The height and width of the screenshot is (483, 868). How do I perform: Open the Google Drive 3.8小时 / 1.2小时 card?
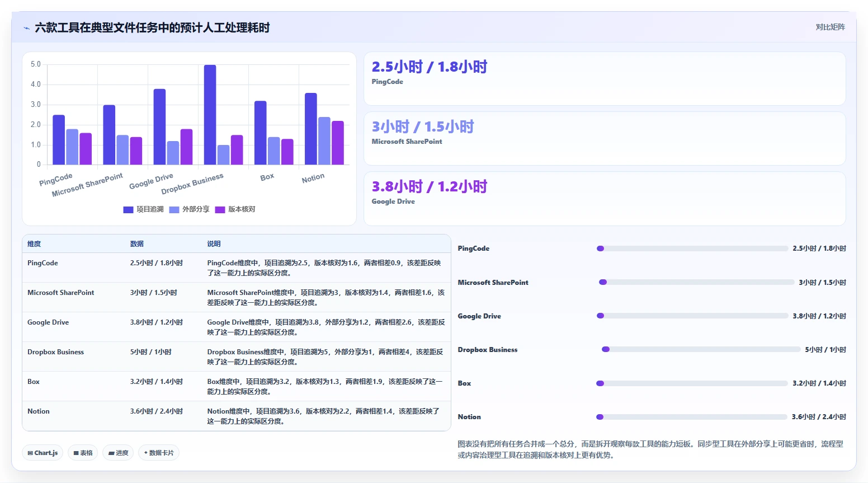(605, 199)
